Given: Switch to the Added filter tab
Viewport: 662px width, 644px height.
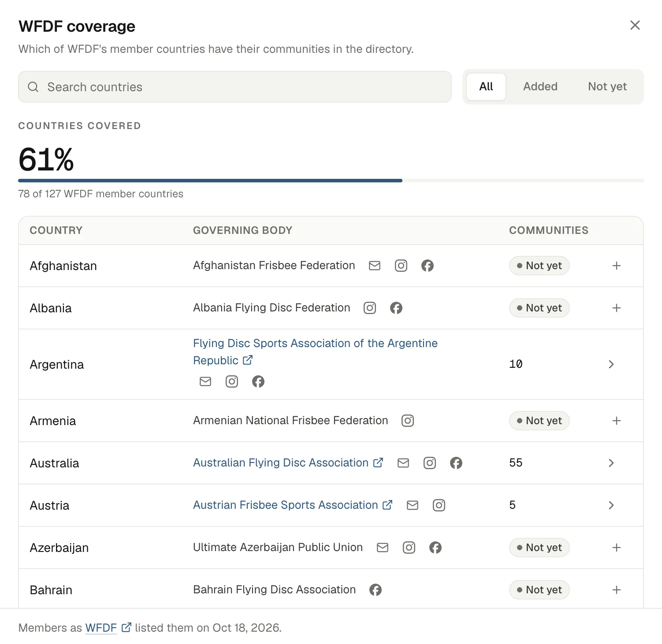Looking at the screenshot, I should click(540, 87).
